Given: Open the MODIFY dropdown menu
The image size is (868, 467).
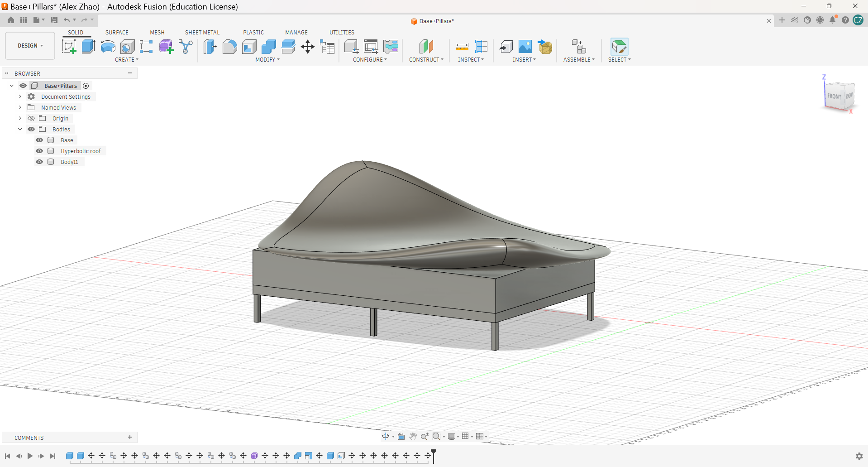Looking at the screenshot, I should coord(267,60).
